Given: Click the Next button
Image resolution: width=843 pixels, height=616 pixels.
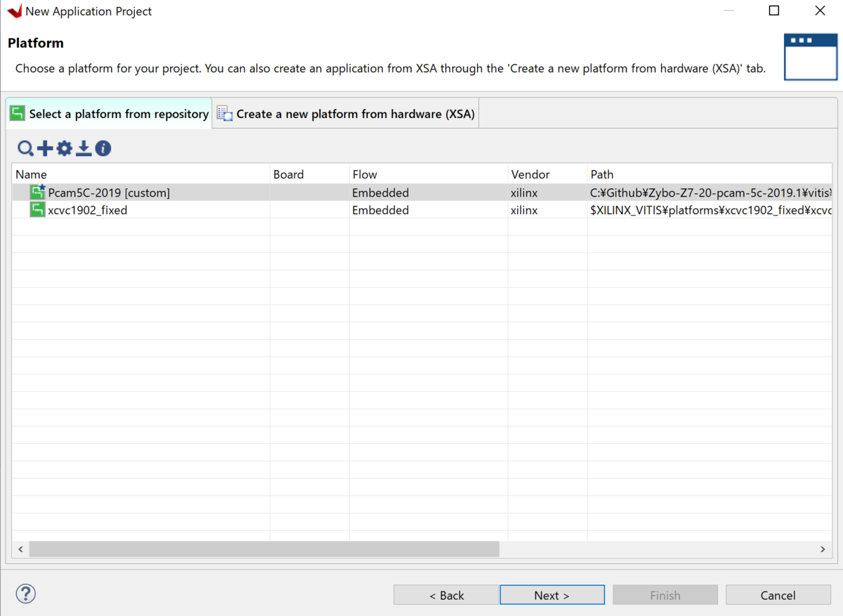Looking at the screenshot, I should pos(552,595).
